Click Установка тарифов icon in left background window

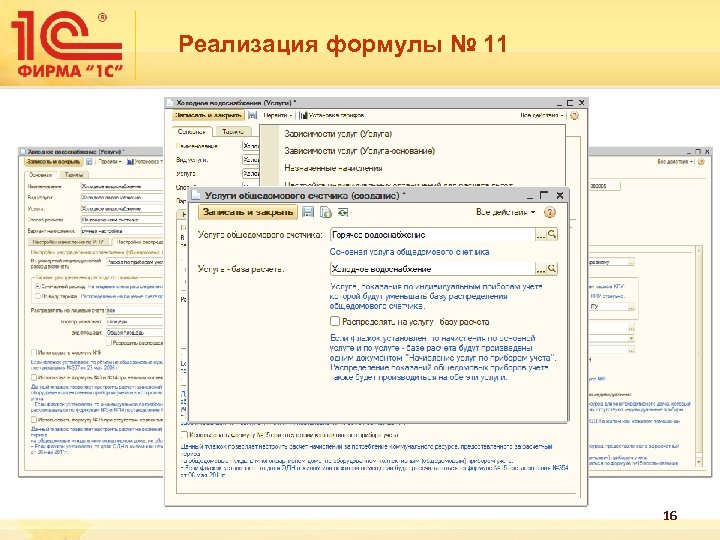point(130,162)
